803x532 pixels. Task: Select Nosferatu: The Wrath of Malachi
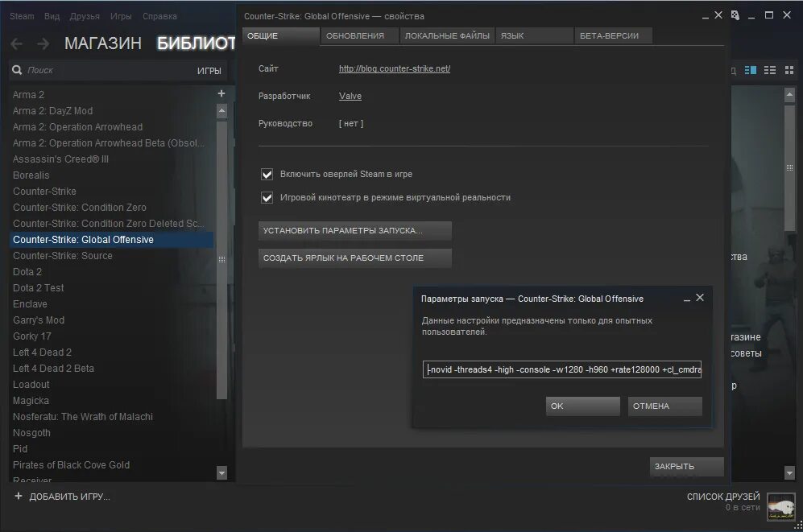[82, 417]
